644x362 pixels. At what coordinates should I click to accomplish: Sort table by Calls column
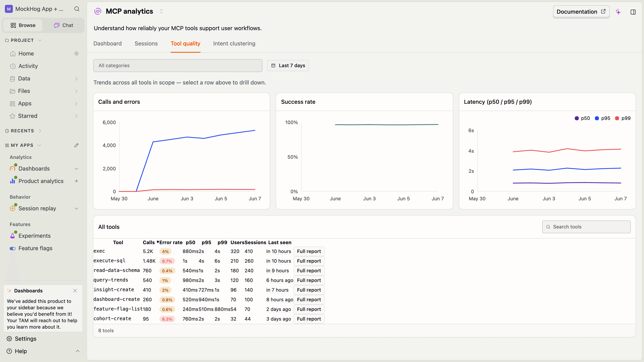pos(151,242)
